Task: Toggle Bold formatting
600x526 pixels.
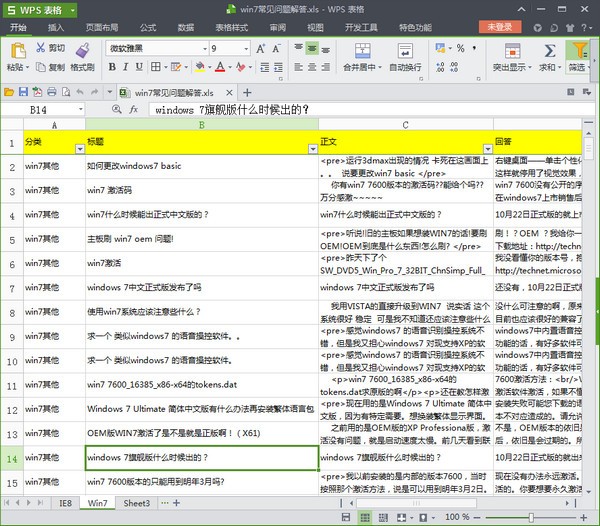Action: pos(112,67)
